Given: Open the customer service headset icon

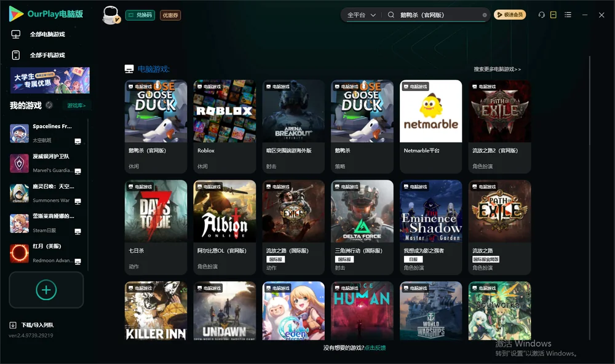Looking at the screenshot, I should click(542, 15).
